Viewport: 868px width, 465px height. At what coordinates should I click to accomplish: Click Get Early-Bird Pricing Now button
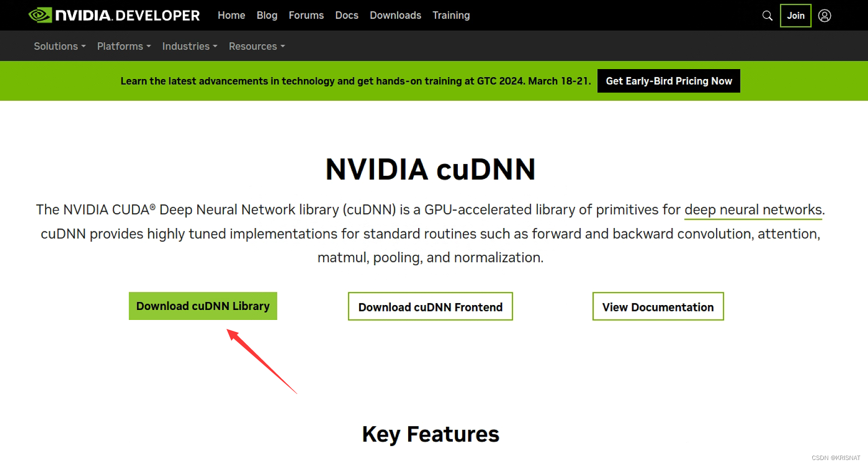[668, 81]
